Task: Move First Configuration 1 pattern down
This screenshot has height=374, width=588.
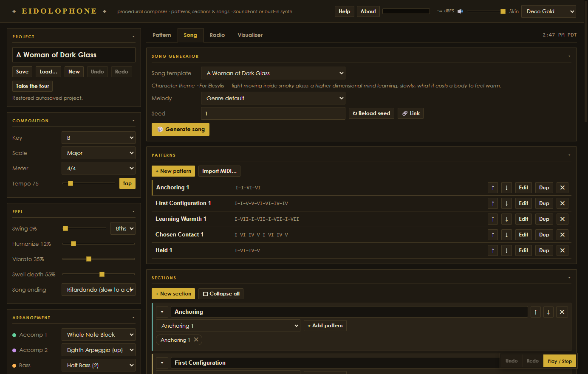Action: click(x=506, y=203)
